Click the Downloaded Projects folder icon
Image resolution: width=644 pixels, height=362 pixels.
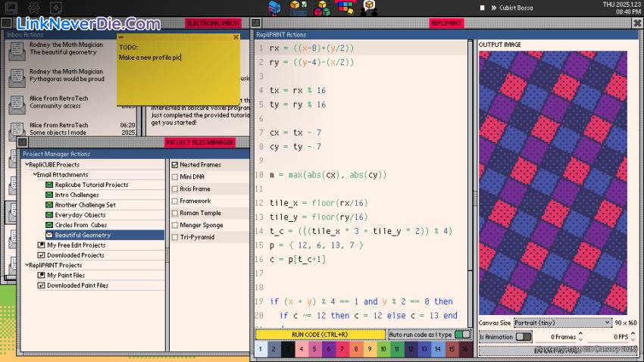point(41,255)
